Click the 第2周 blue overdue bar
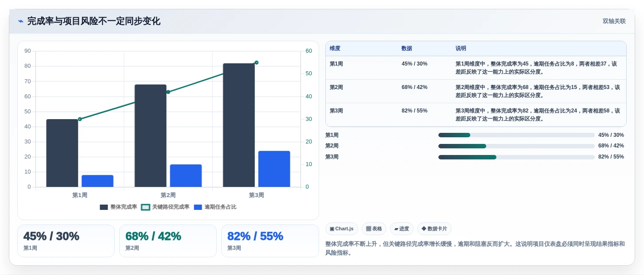Viewport: 644px width, 275px height. pyautogui.click(x=186, y=175)
